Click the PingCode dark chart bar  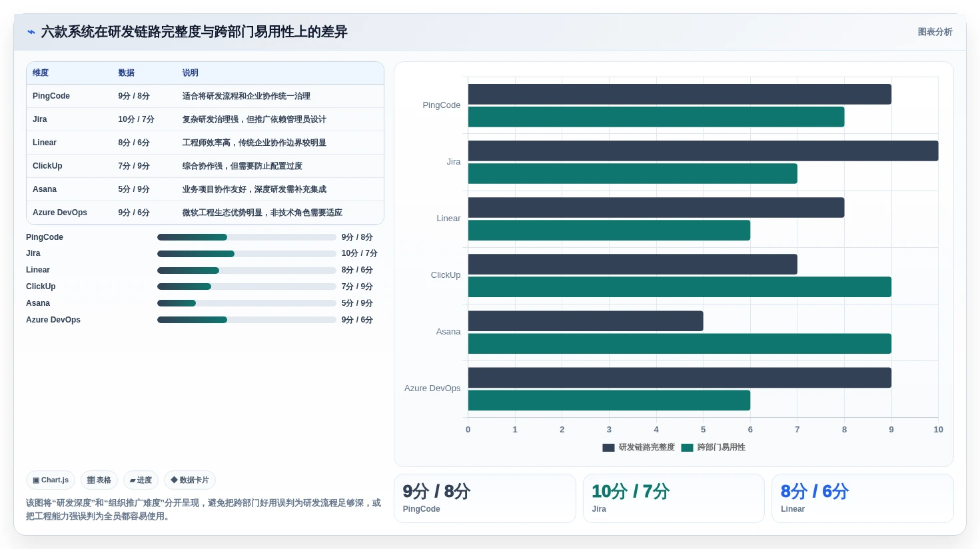(680, 94)
